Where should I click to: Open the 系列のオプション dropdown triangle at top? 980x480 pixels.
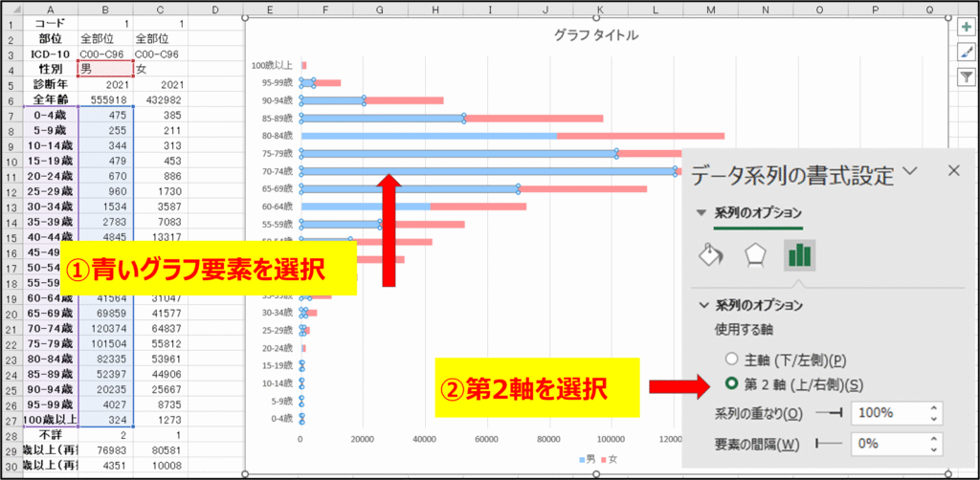(702, 212)
